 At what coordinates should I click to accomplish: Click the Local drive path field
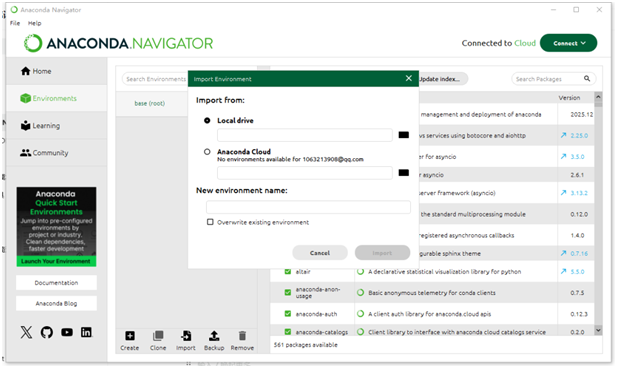coord(305,135)
